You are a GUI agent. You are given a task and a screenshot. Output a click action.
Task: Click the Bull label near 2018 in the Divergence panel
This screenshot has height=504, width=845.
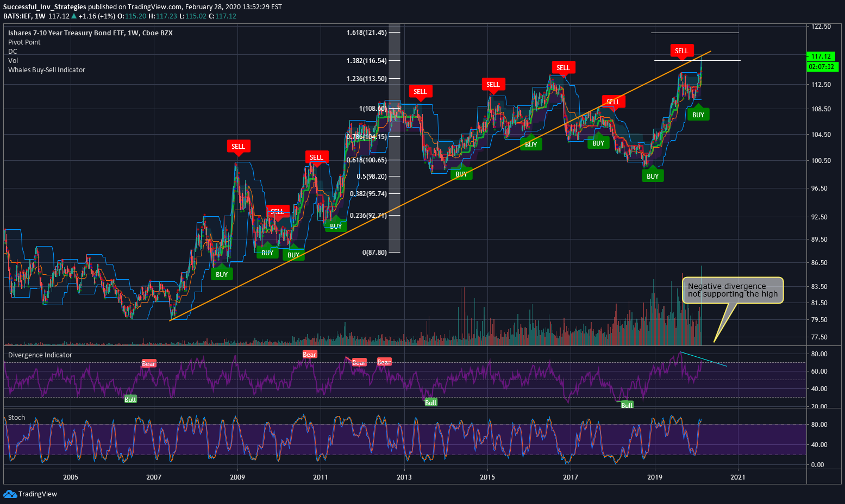coord(627,405)
